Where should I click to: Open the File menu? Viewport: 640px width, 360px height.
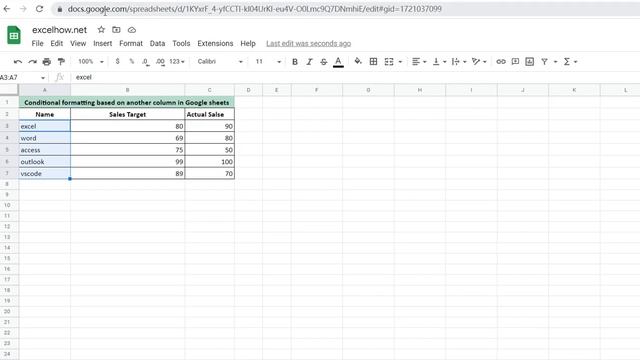(x=37, y=43)
